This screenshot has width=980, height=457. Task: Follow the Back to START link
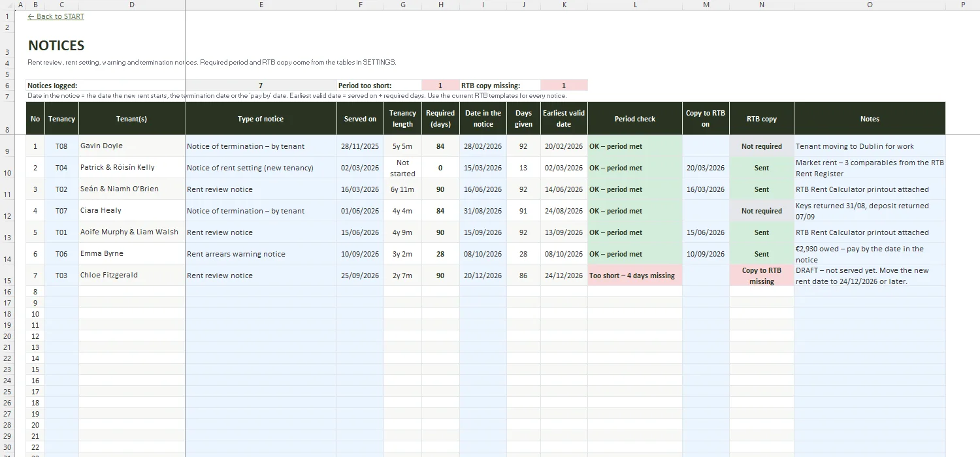[x=56, y=16]
